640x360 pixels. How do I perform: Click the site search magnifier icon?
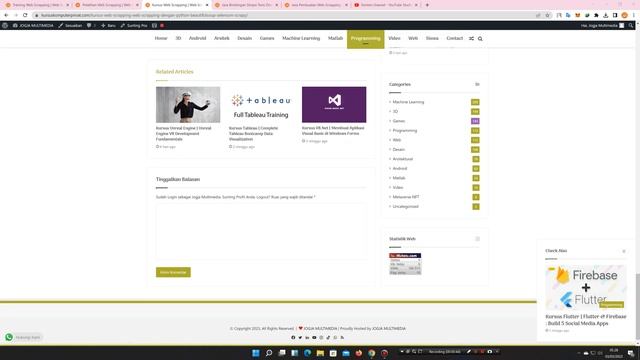click(480, 39)
